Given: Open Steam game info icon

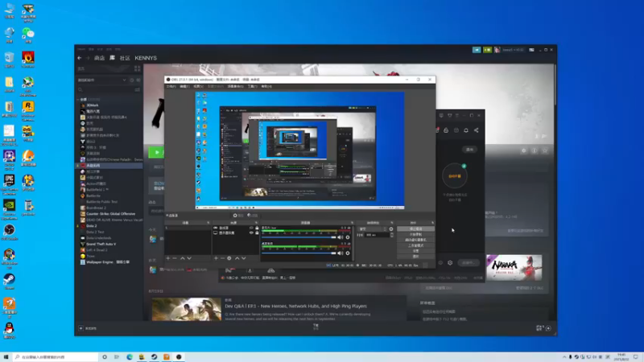Looking at the screenshot, I should (535, 150).
